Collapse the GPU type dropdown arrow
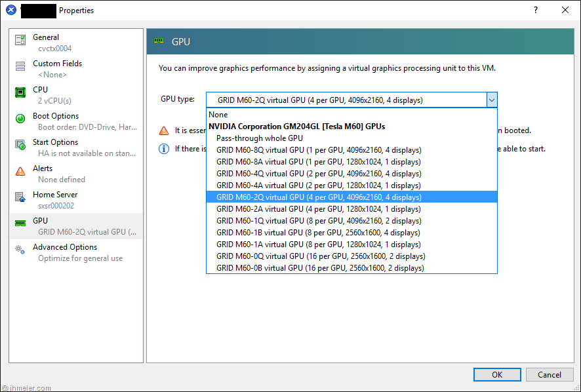 (x=491, y=100)
